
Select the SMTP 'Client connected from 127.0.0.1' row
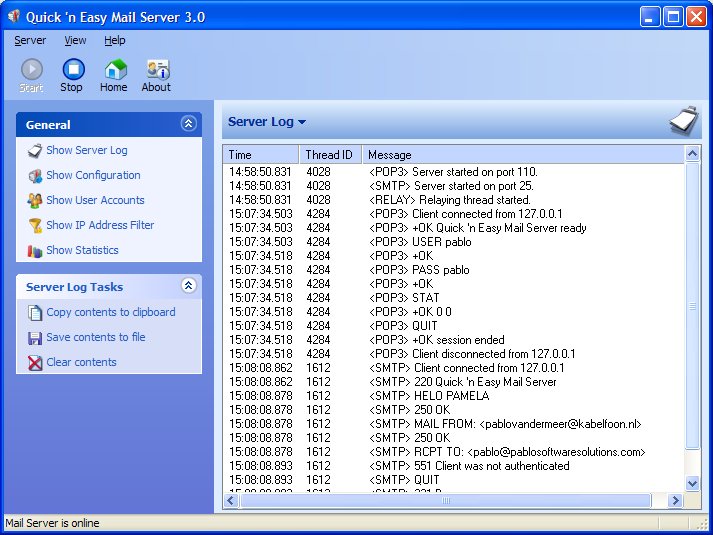point(453,368)
